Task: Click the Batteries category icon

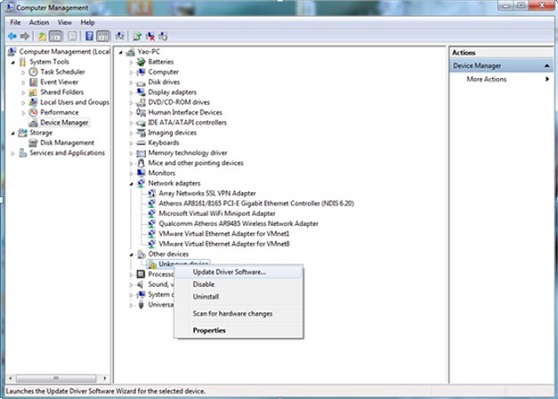Action: click(x=141, y=62)
